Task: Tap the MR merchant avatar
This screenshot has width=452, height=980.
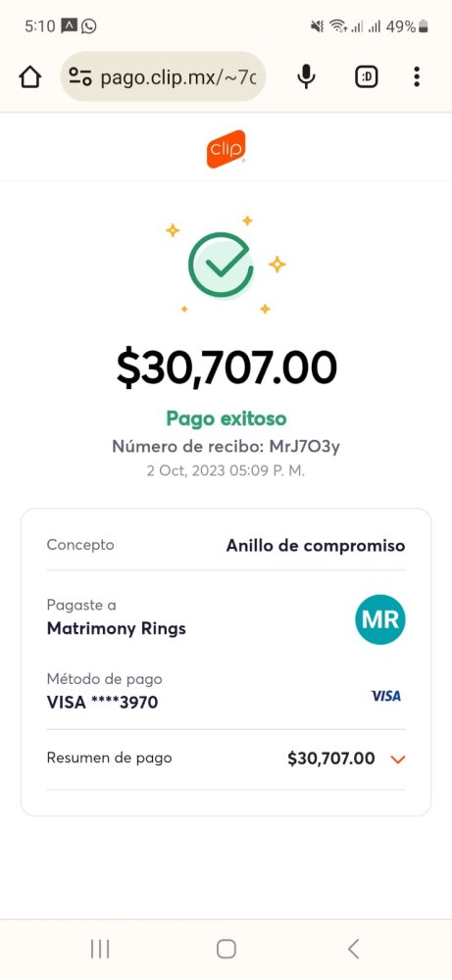Action: coord(380,619)
